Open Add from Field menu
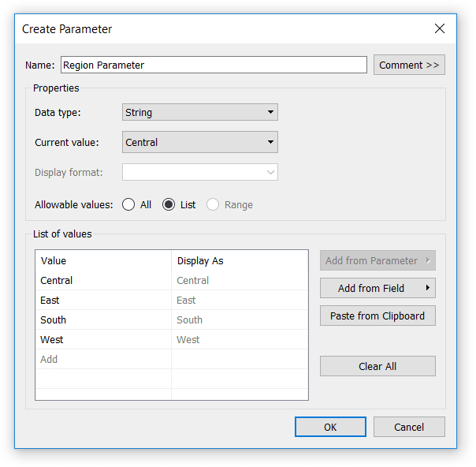476x467 pixels. [x=377, y=289]
